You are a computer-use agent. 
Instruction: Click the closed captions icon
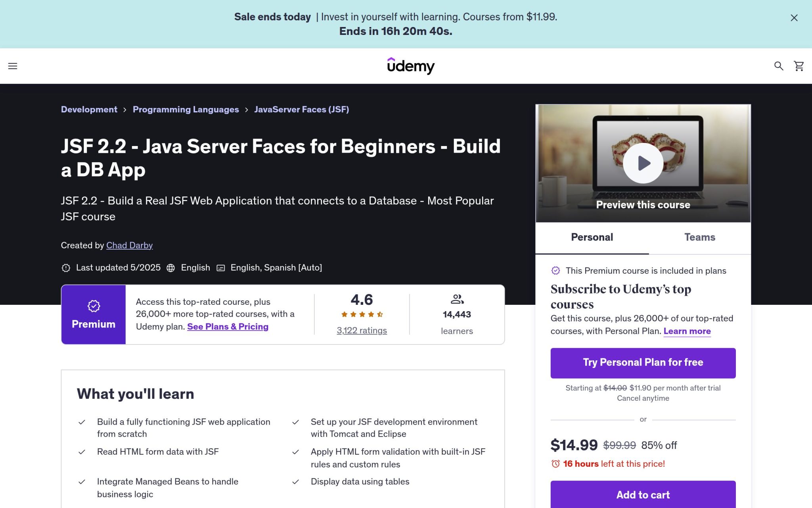point(221,268)
